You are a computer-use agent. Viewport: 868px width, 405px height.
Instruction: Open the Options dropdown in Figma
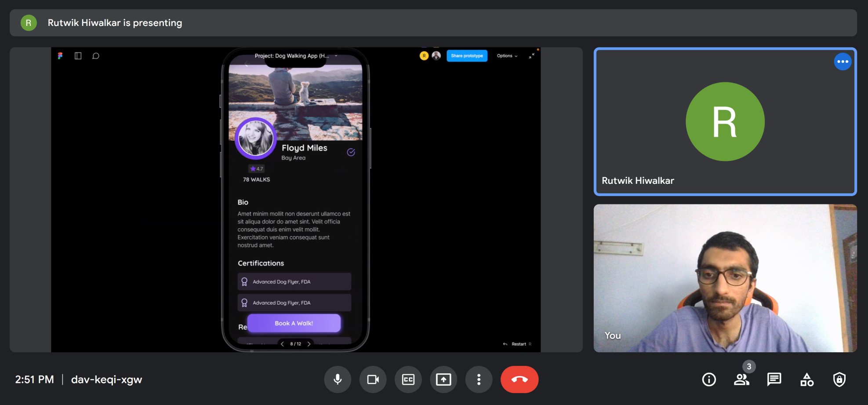tap(507, 56)
